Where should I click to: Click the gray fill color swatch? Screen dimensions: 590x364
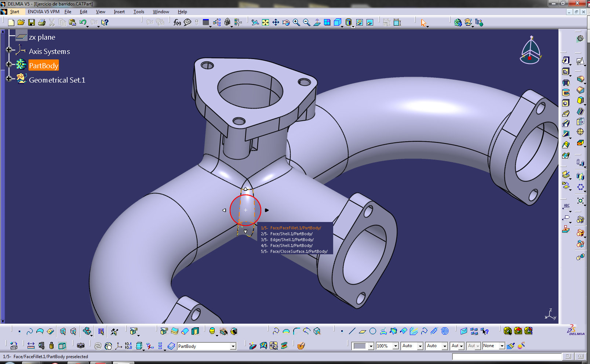pyautogui.click(x=360, y=346)
